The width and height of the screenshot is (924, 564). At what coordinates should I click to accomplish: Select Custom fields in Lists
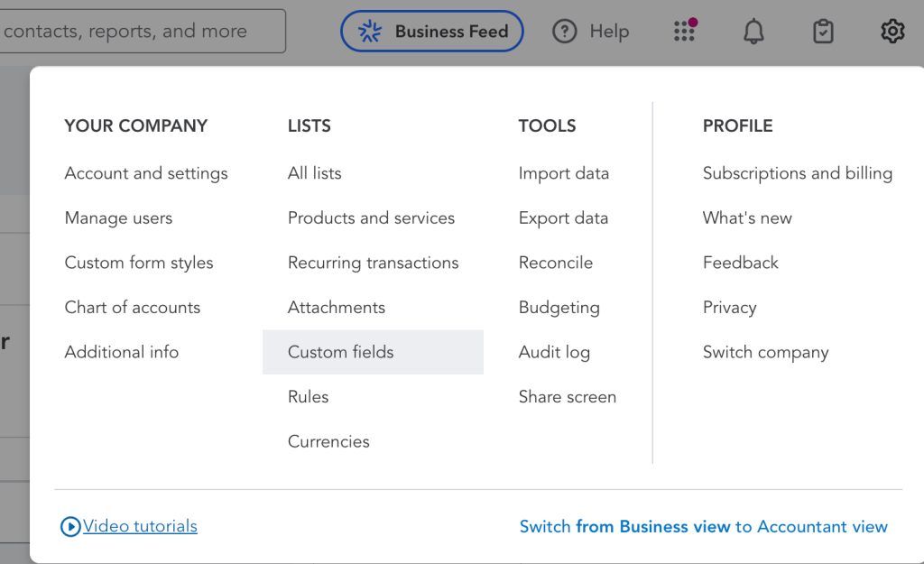pyautogui.click(x=341, y=352)
